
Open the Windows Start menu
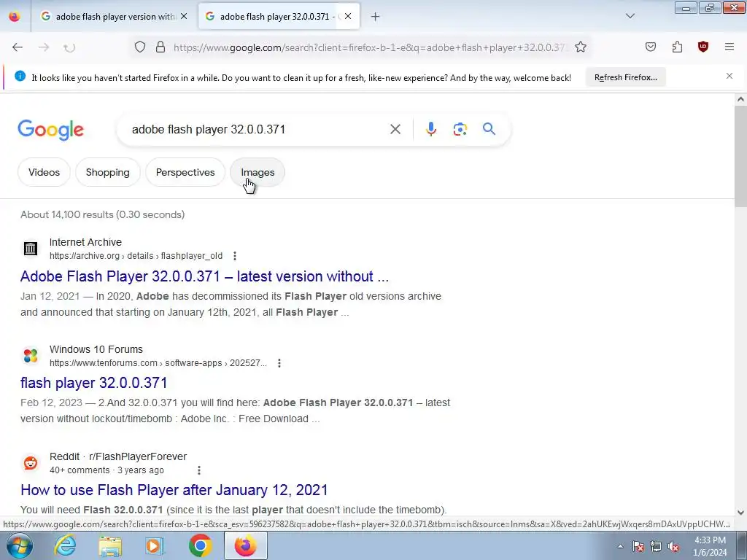19,545
